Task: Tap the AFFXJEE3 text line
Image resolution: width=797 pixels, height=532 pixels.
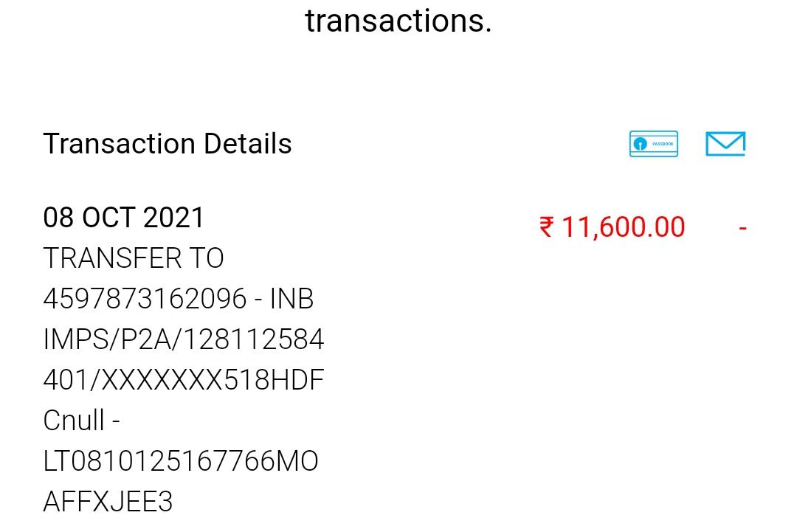Action: (108, 502)
